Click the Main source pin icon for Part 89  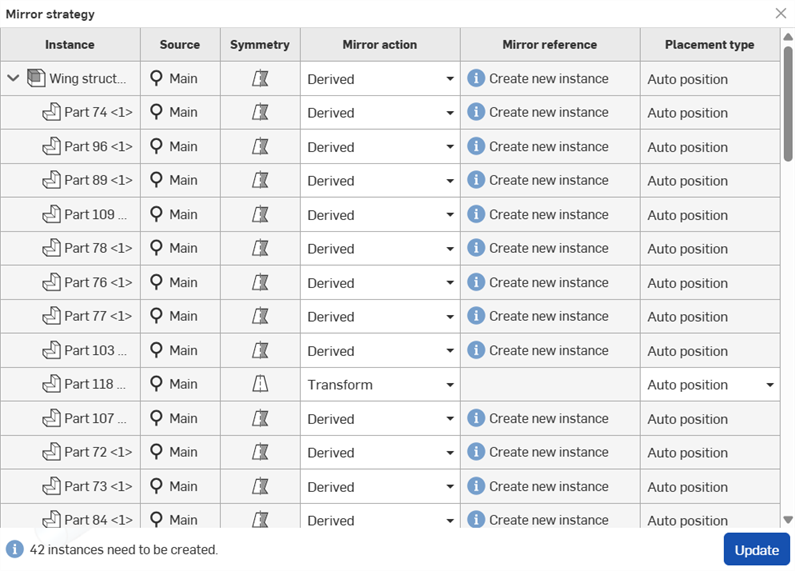pos(156,181)
